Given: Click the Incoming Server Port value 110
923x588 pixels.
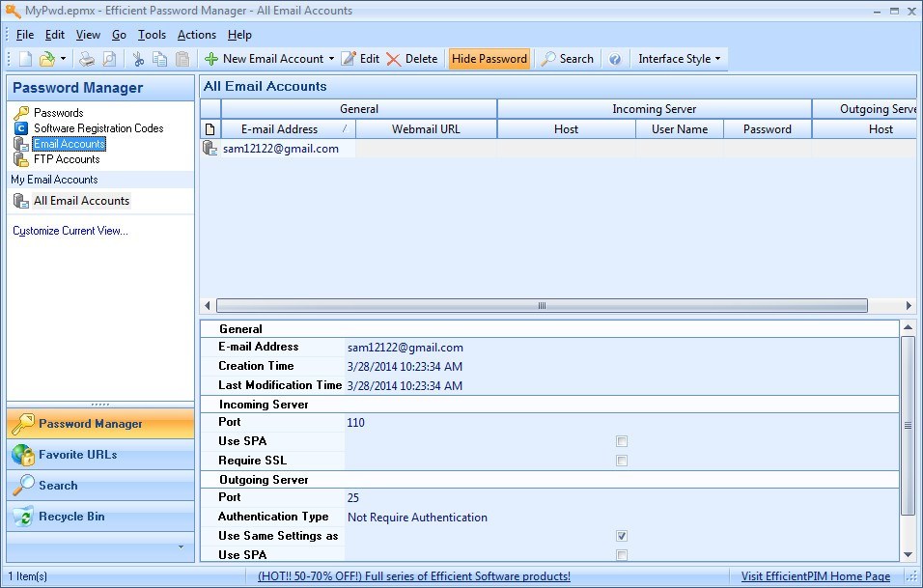Looking at the screenshot, I should coord(355,423).
